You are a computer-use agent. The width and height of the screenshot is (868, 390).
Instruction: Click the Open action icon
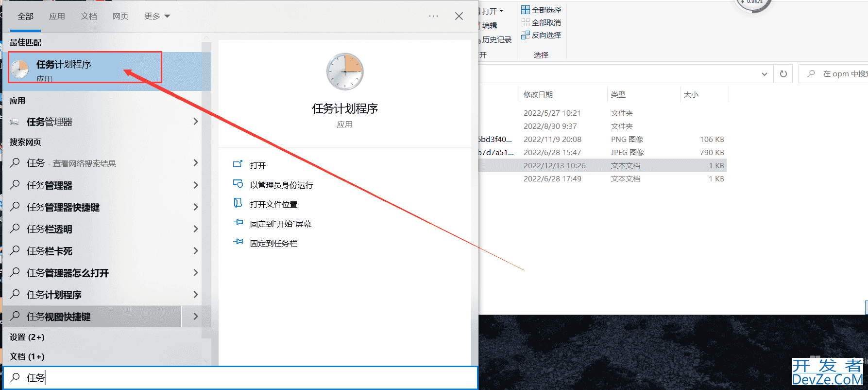tap(238, 164)
